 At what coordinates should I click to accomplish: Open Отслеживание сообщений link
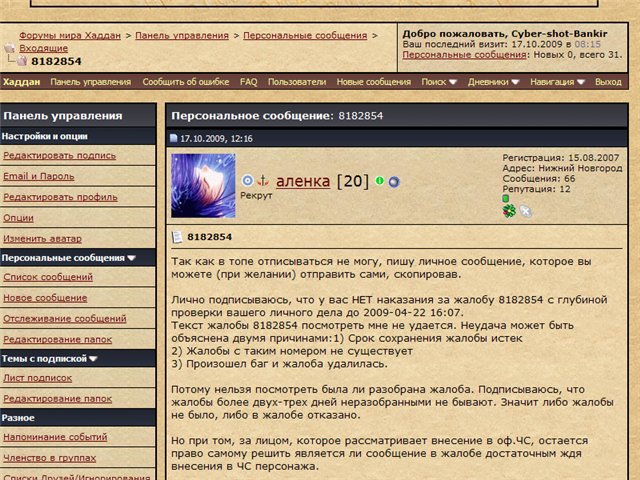tap(65, 319)
